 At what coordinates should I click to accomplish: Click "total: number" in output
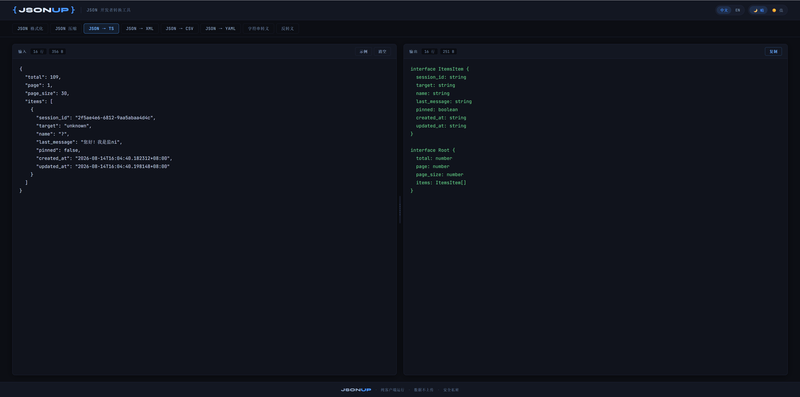tap(434, 159)
